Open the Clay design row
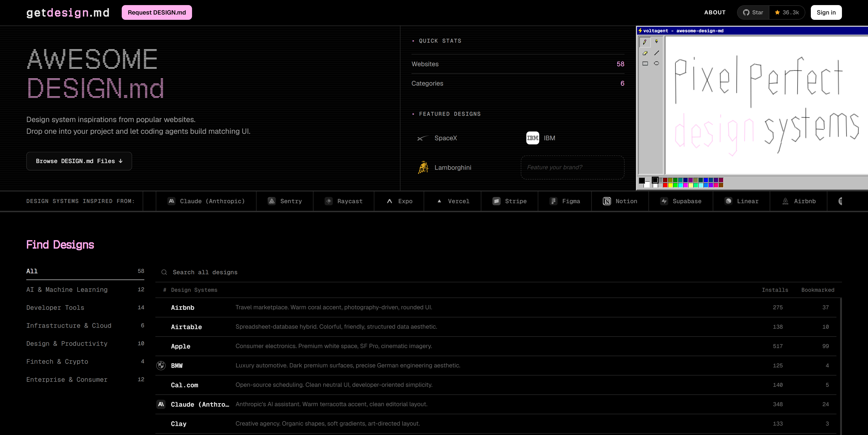The width and height of the screenshot is (868, 435). tap(496, 424)
